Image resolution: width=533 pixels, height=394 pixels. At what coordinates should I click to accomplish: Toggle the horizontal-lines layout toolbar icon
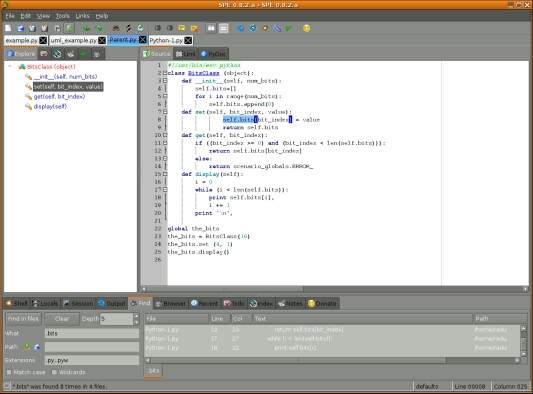point(223,28)
